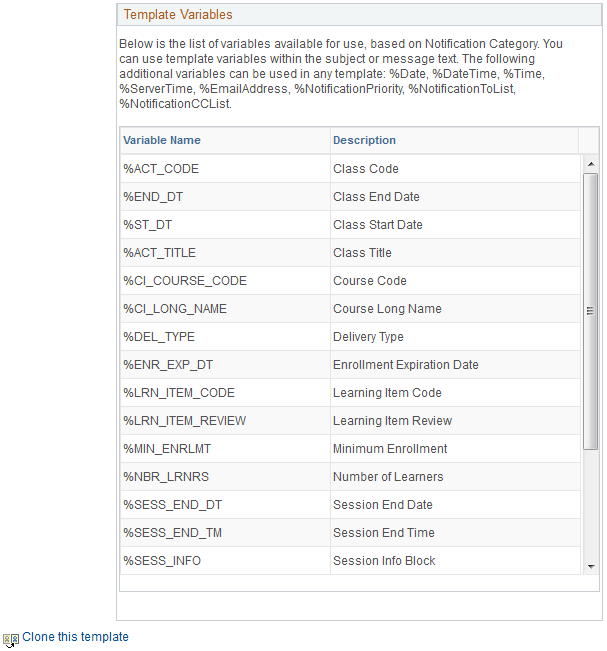Click the vertical scrollbar thumb
Screen dimensions: 607x651
coord(590,310)
